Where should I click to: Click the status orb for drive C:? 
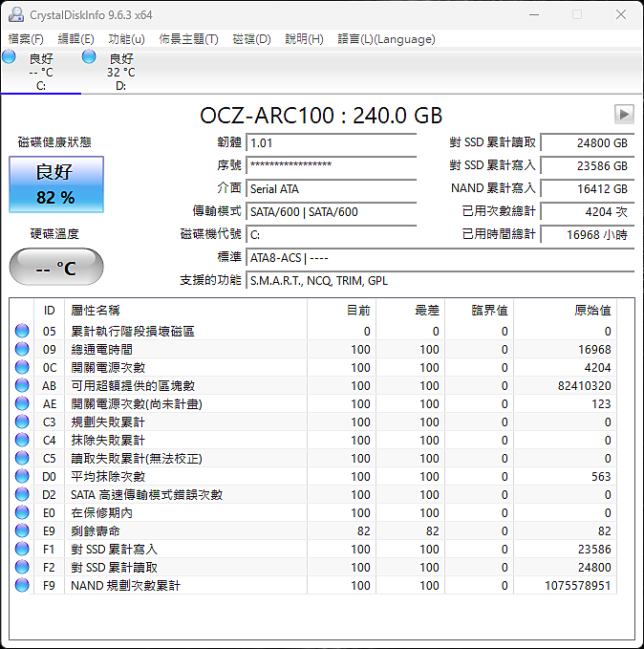(10, 57)
